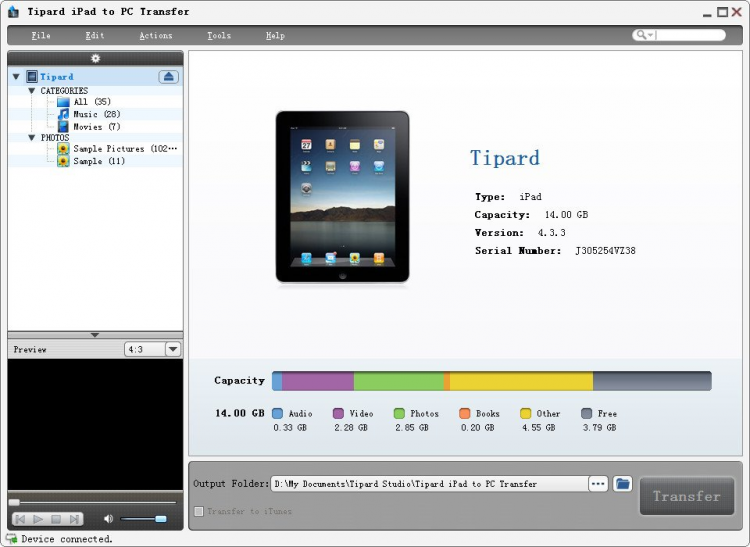The image size is (750, 547).
Task: Select All (35) category
Action: tap(92, 102)
